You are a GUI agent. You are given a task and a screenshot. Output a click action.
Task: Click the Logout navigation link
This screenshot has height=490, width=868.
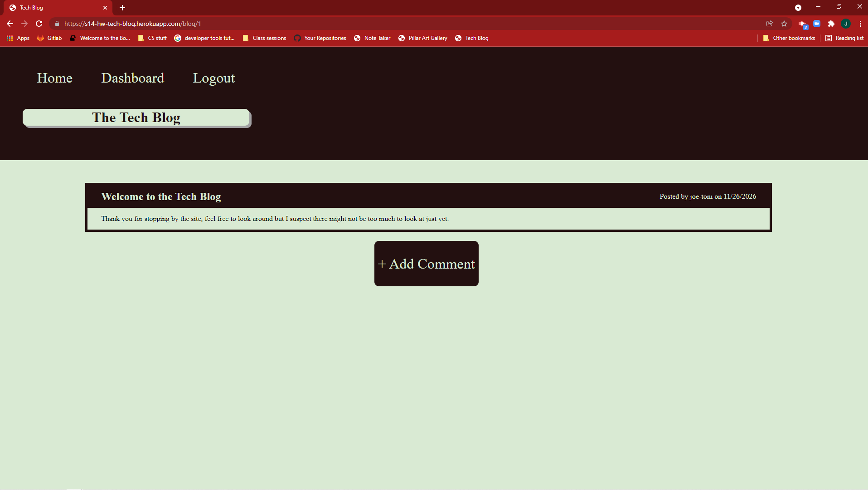coord(213,78)
